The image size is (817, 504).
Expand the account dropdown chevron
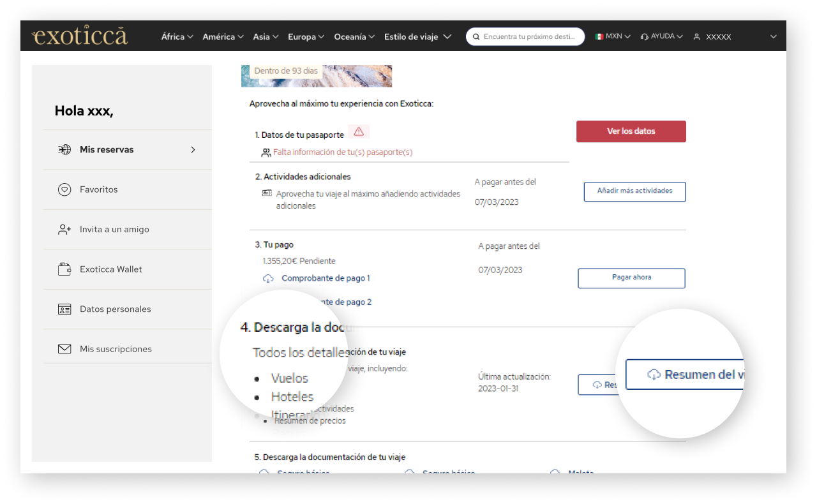[x=774, y=36]
